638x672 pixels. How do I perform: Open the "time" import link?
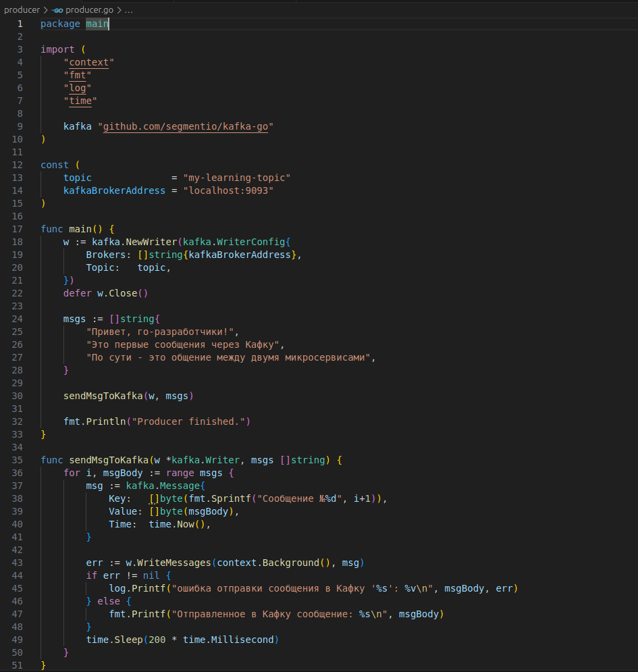(x=80, y=101)
